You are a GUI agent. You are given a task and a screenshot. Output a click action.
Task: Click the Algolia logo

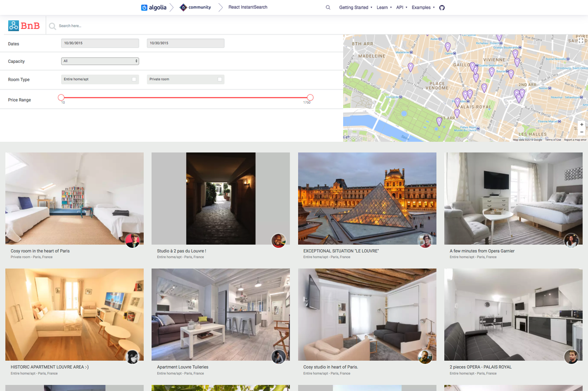(154, 7)
